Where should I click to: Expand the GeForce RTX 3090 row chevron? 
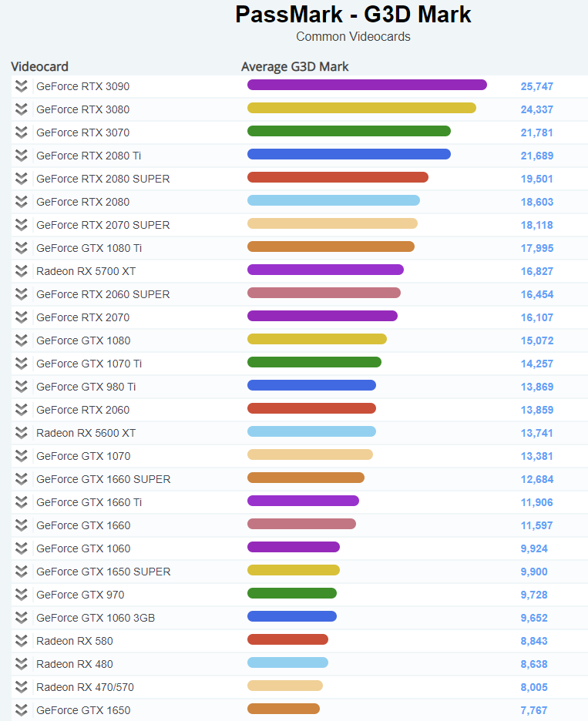[21, 86]
